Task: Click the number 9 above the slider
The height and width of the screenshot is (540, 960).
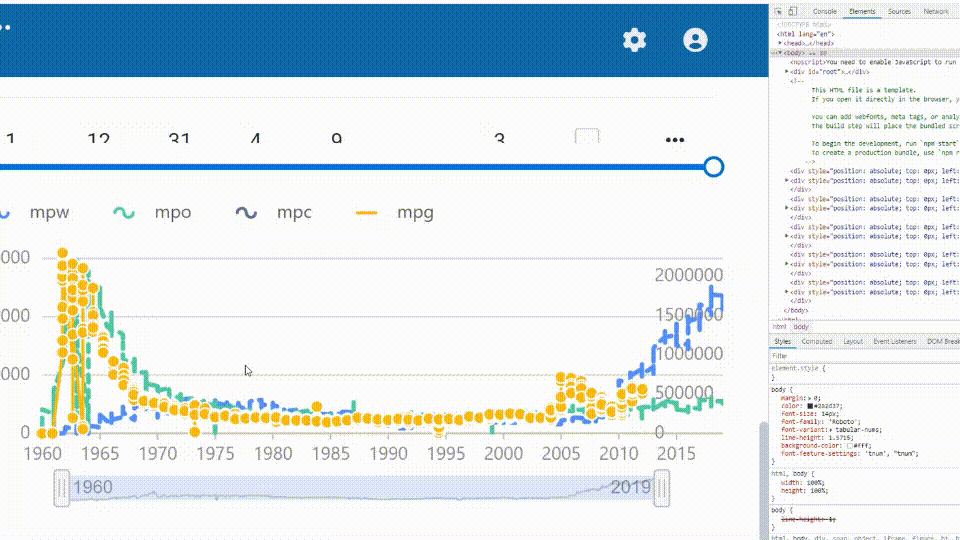Action: pos(337,138)
